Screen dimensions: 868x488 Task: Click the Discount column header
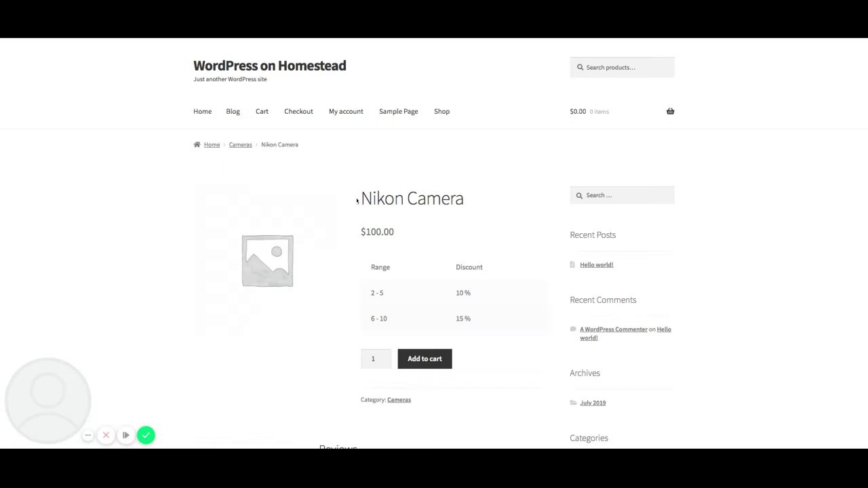469,267
